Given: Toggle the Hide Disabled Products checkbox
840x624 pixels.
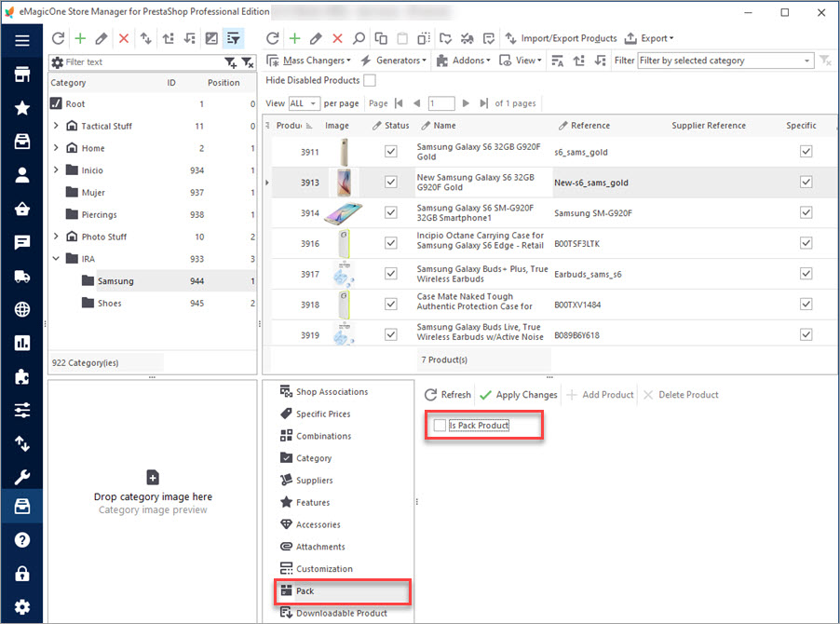Looking at the screenshot, I should click(x=370, y=80).
